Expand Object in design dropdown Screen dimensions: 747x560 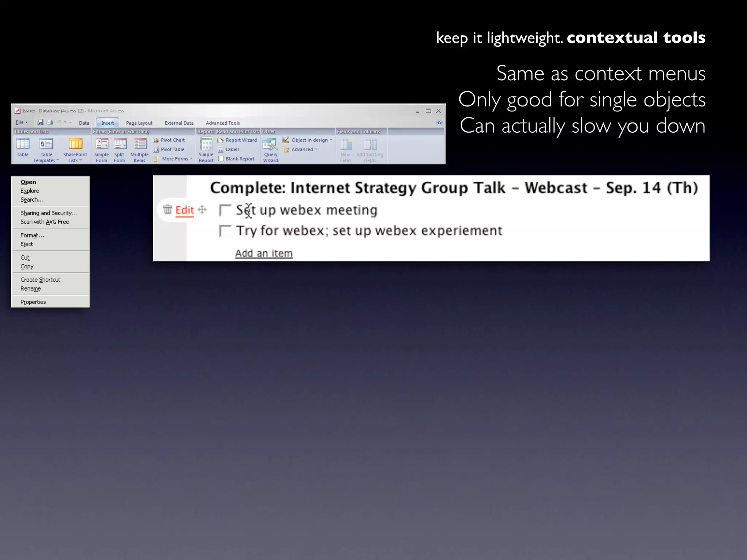[307, 140]
